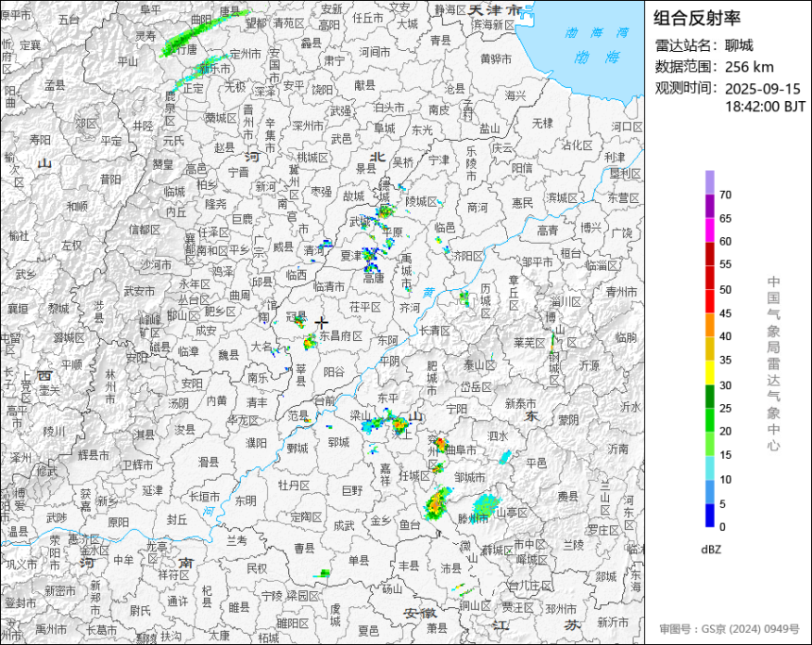Click the 济阳区 map label
Image resolution: width=812 pixels, height=645 pixels.
[467, 256]
